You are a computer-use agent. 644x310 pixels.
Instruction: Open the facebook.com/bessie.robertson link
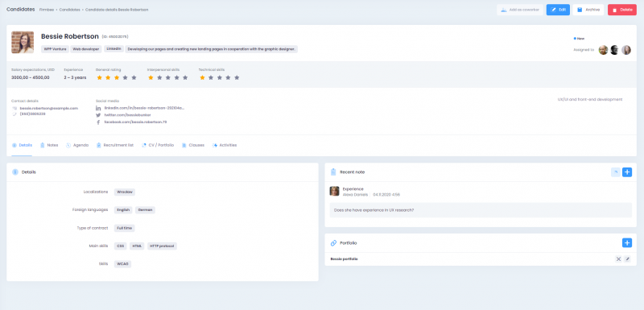point(135,122)
